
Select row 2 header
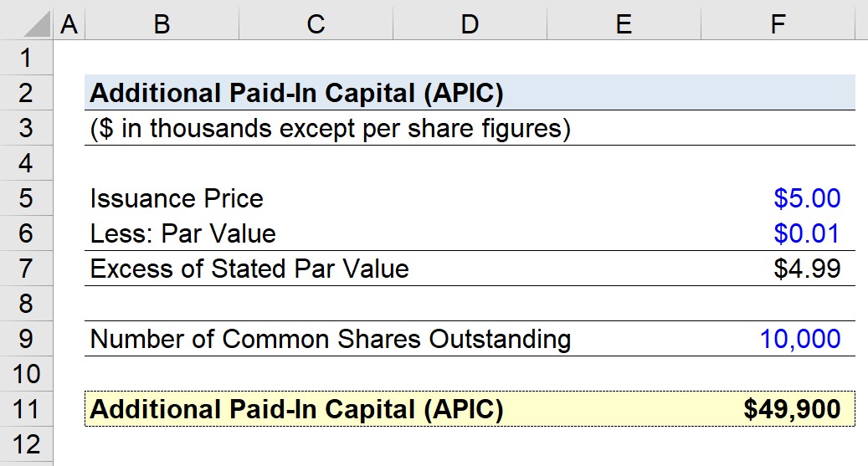tap(25, 93)
